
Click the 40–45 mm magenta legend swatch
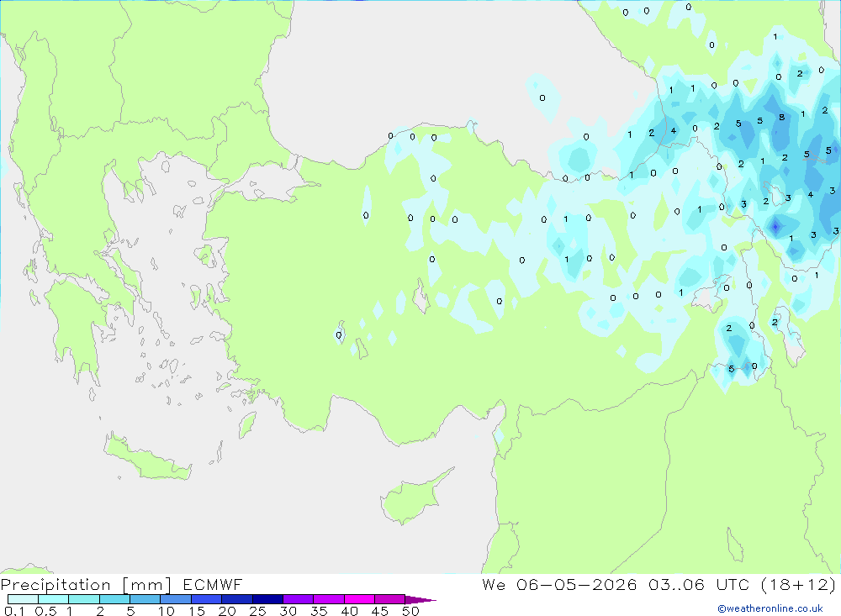[359, 599]
